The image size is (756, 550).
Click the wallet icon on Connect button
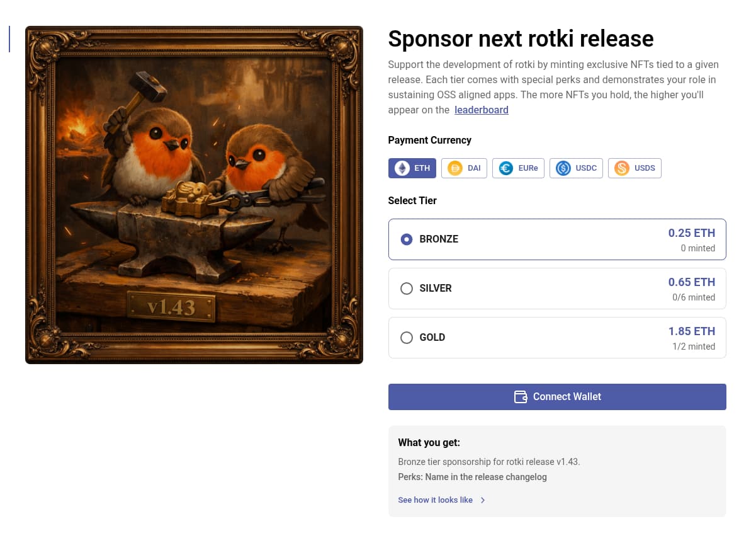pyautogui.click(x=521, y=397)
